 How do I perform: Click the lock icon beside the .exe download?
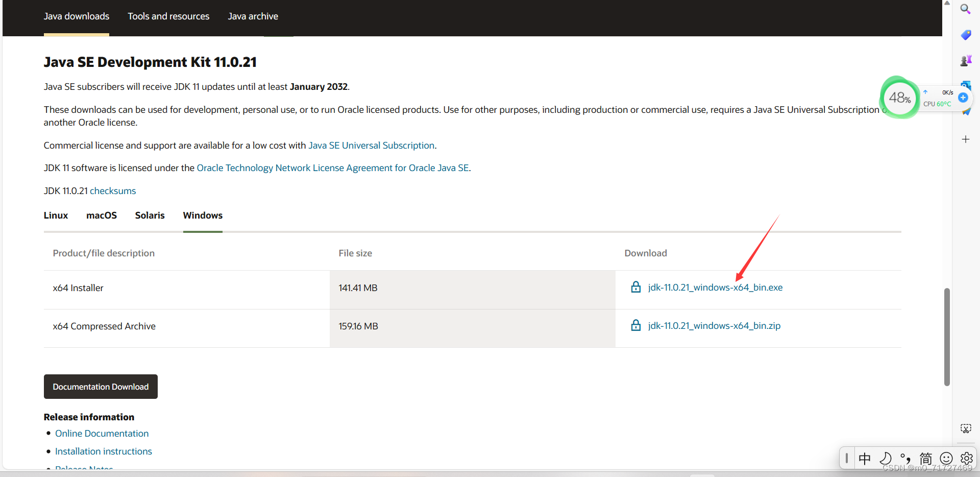[636, 287]
